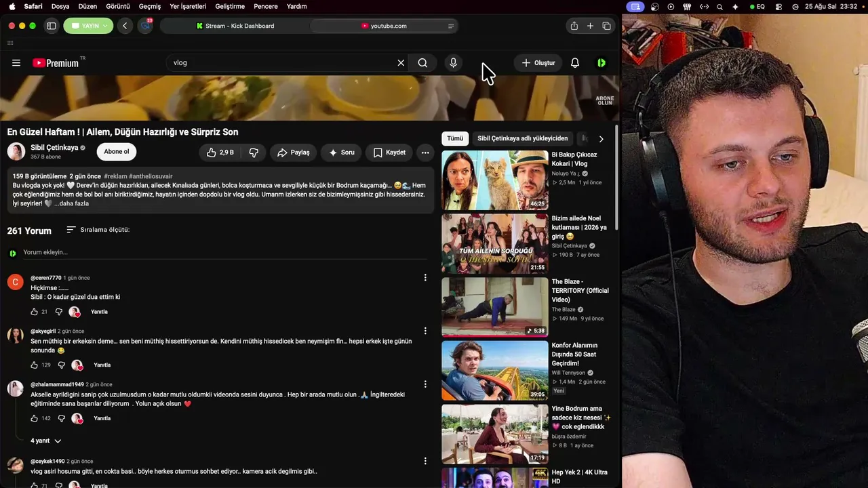
Task: Open the Geliştirme menu
Action: [229, 6]
